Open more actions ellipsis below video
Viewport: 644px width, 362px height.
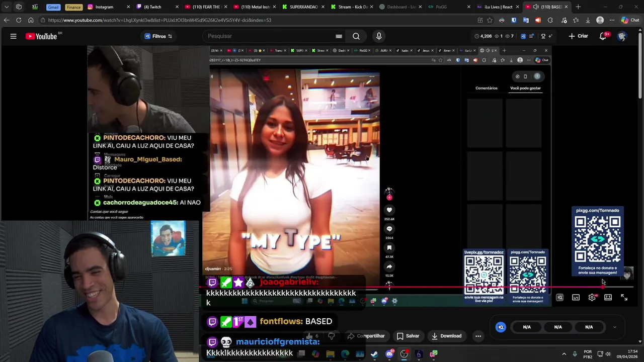pos(478,336)
